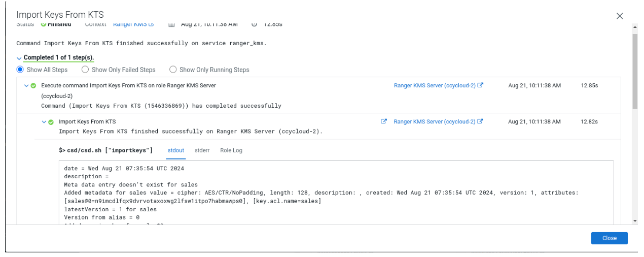
Task: Collapse the Import Keys From KTS sub-step
Action: (44, 122)
